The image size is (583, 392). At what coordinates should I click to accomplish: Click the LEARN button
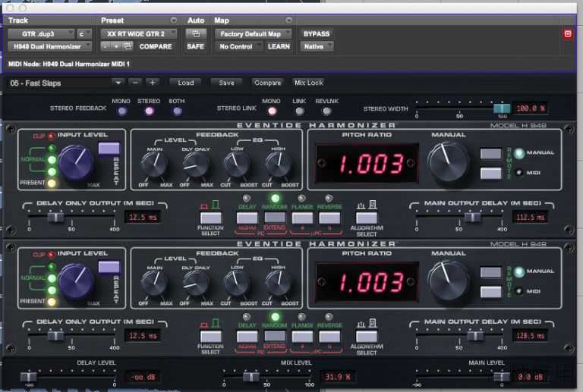coord(279,46)
